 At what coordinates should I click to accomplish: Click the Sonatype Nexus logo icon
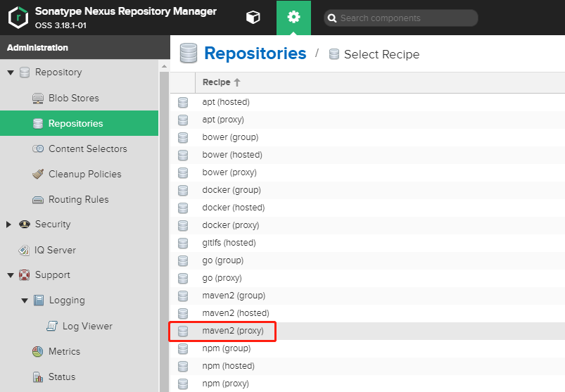tap(18, 18)
